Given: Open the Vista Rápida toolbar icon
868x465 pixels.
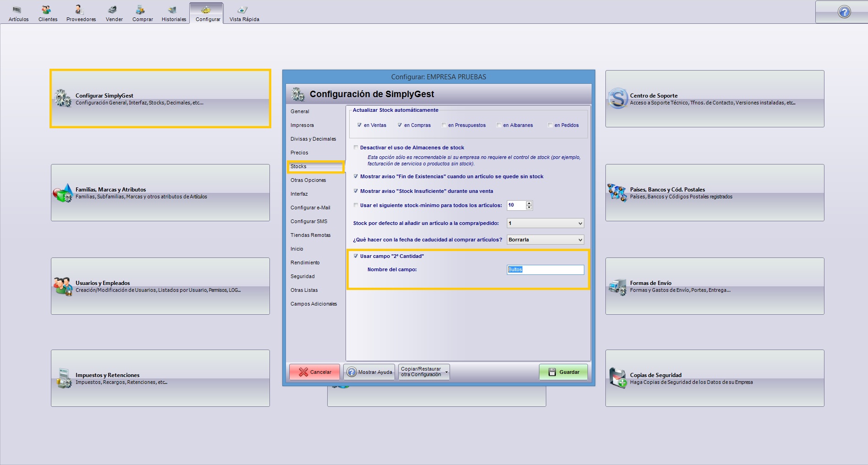Looking at the screenshot, I should 244,13.
